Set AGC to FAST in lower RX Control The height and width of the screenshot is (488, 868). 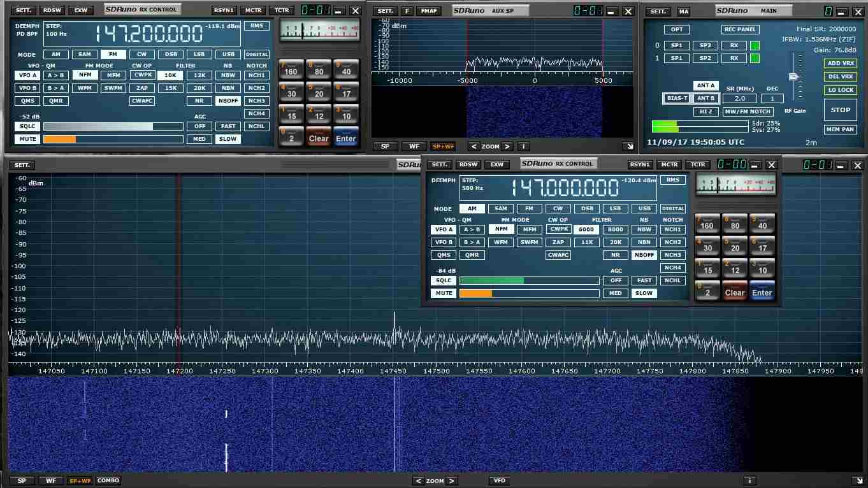click(644, 280)
